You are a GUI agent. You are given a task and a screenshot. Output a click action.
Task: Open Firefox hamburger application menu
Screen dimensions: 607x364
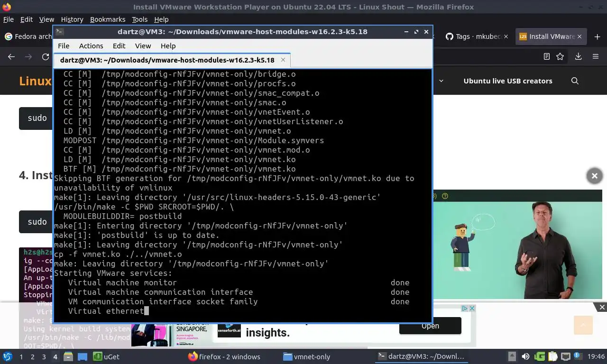[596, 56]
